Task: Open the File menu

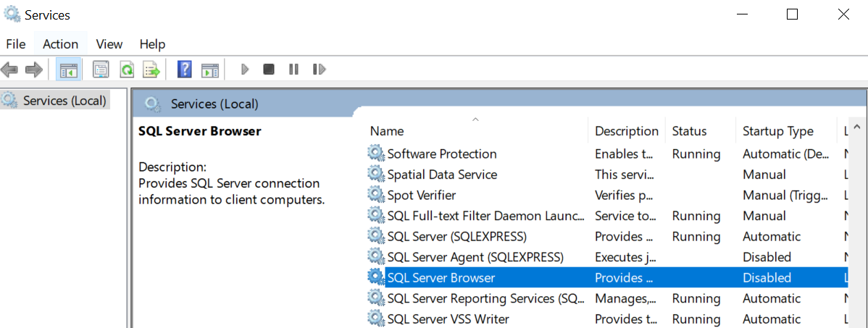Action: click(x=16, y=44)
